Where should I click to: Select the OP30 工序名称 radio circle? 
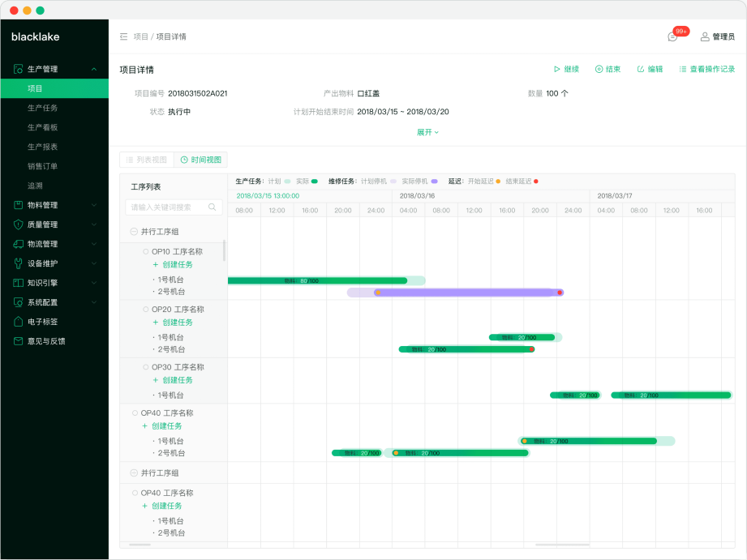click(146, 367)
